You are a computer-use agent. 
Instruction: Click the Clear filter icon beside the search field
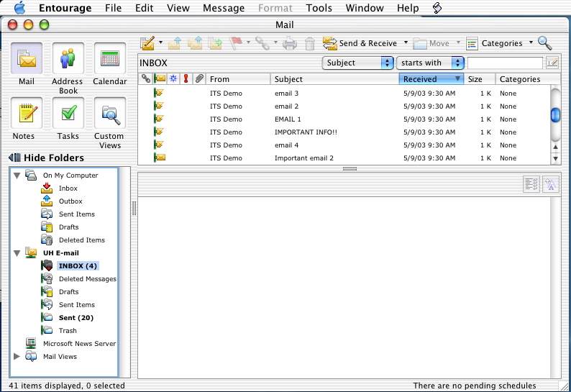552,63
